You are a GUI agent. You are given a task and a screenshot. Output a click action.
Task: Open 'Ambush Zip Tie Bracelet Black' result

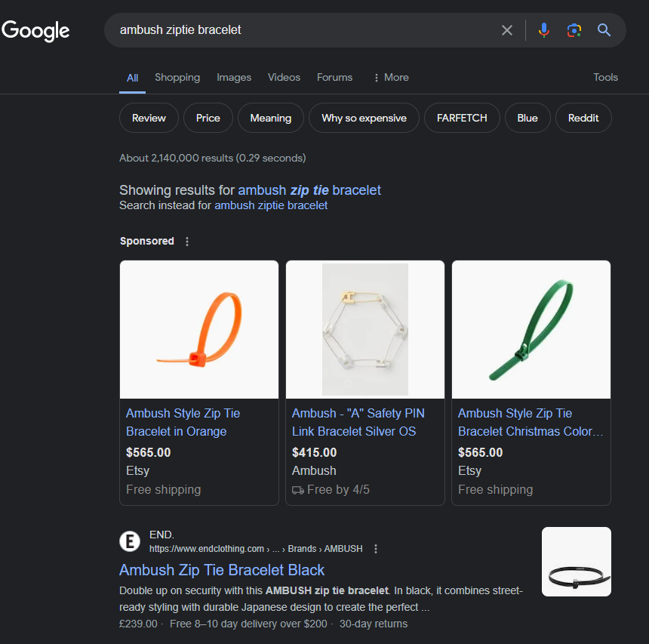[222, 570]
